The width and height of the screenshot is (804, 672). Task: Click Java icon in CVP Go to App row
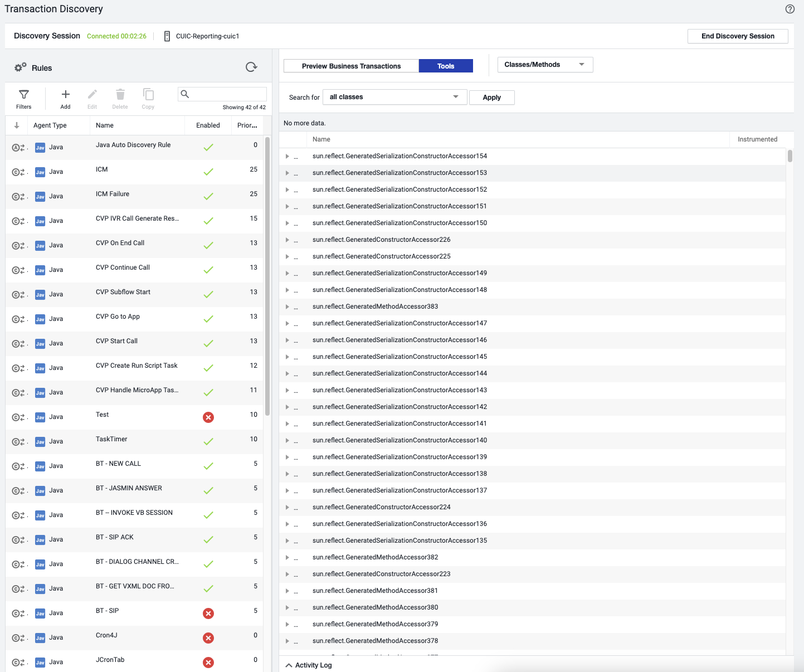click(x=40, y=319)
